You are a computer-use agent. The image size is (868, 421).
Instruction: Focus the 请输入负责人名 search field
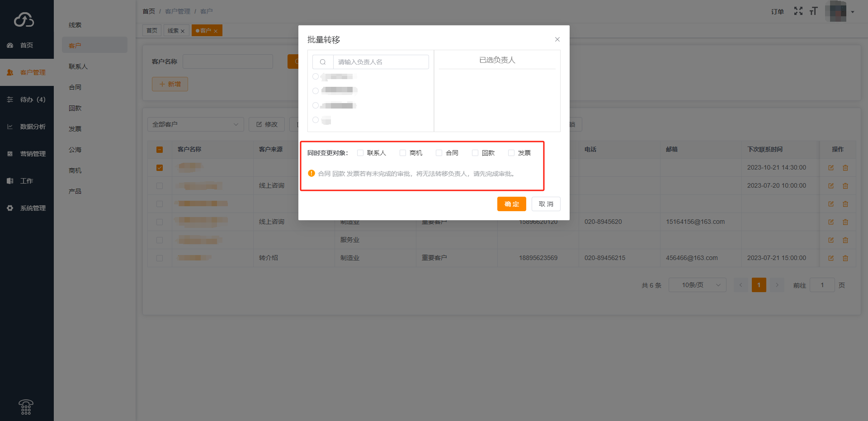(381, 62)
